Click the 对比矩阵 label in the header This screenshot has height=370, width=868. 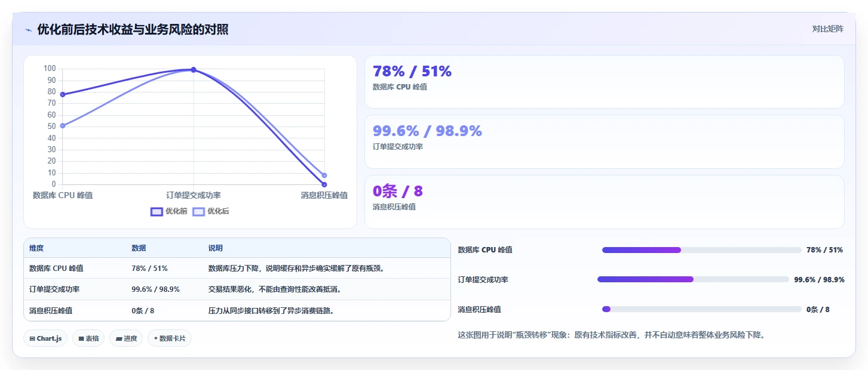point(827,29)
